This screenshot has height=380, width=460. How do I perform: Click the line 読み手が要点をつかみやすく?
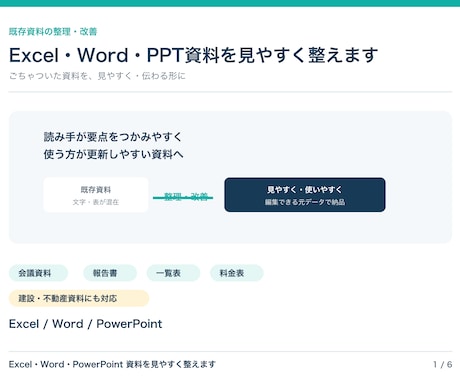coord(113,137)
